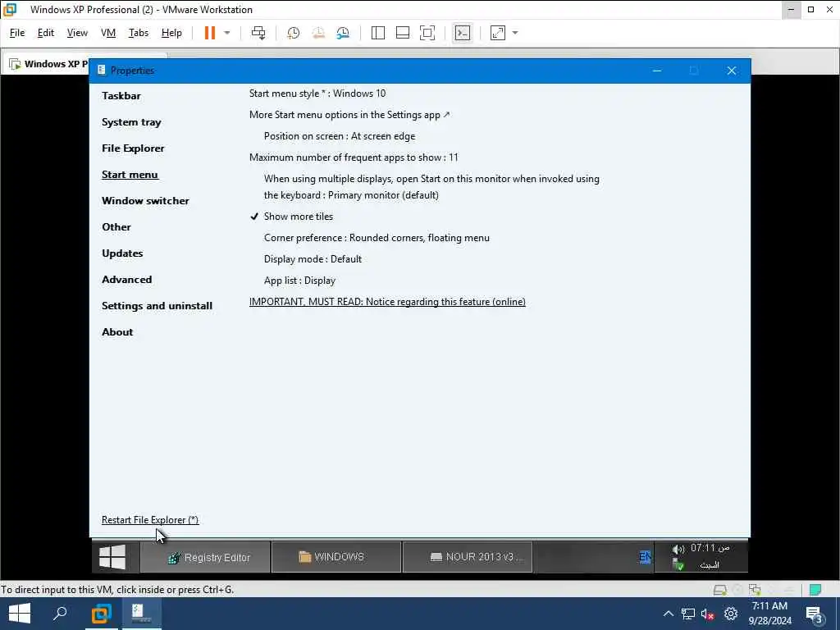Select the Start menu section
Viewport: 840px width, 630px height.
coord(130,175)
